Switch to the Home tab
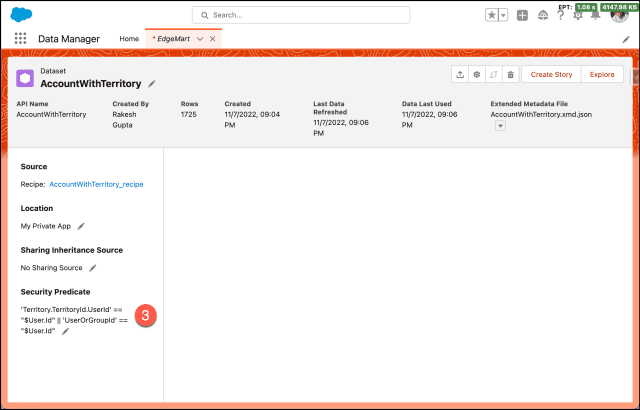640x410 pixels. pyautogui.click(x=129, y=39)
